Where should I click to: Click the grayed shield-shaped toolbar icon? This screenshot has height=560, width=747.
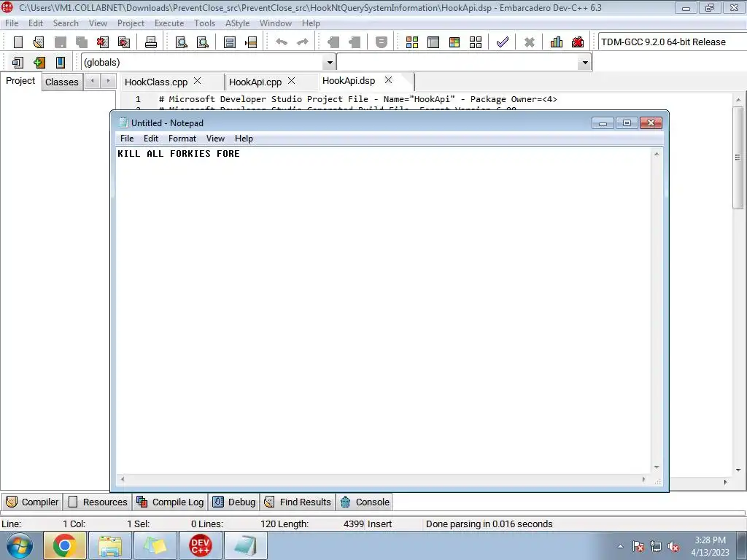tap(381, 42)
